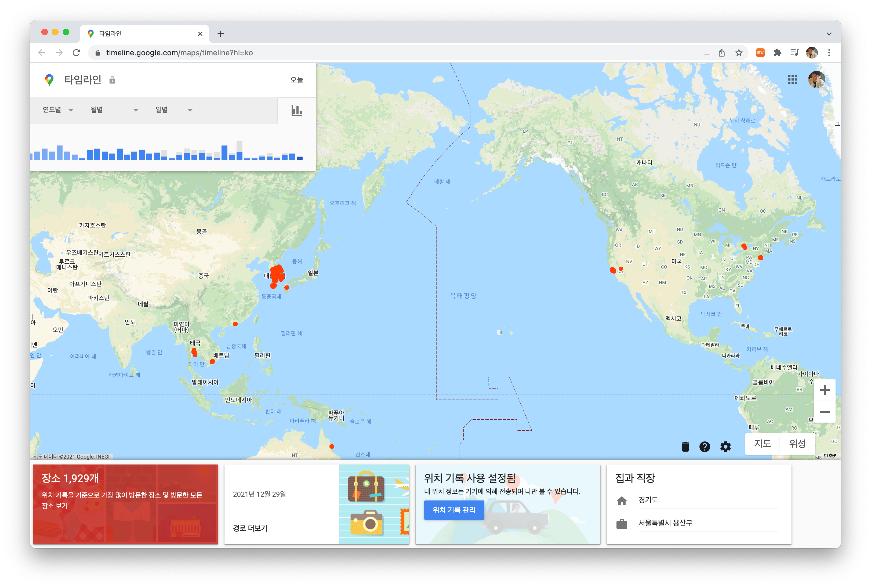This screenshot has height=588, width=871.
Task: Select the 타임라인 browser tab
Action: click(142, 34)
